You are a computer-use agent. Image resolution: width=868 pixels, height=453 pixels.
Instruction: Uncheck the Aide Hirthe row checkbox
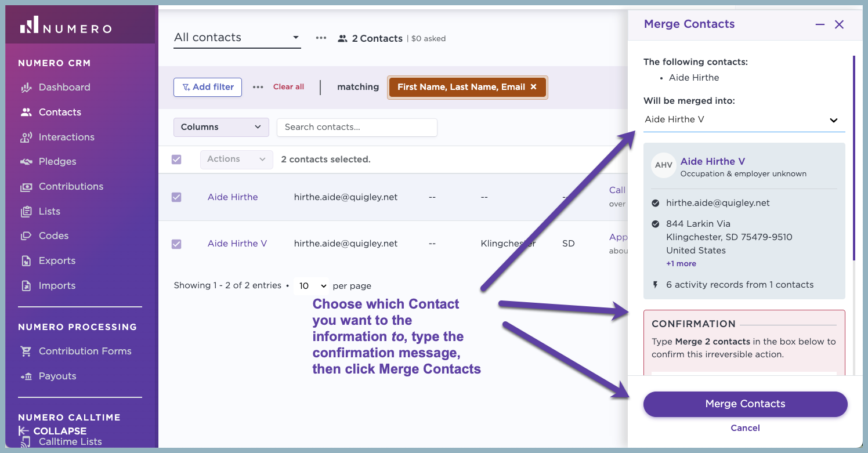click(x=176, y=197)
